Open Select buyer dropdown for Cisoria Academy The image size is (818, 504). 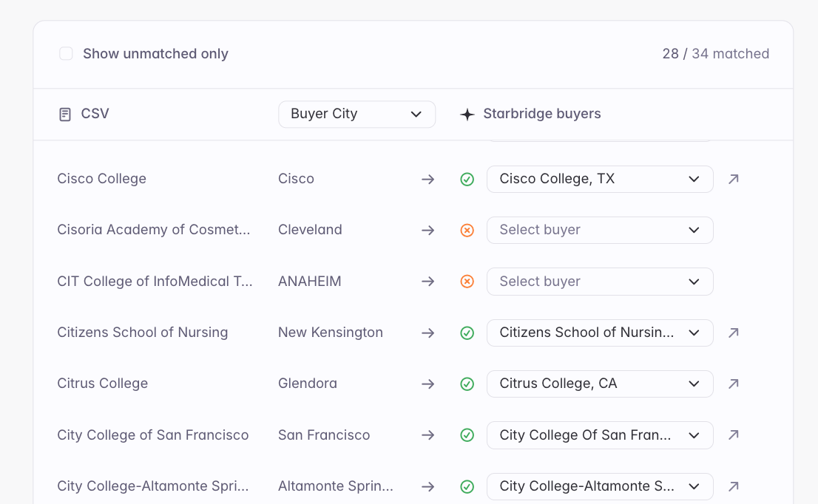(600, 230)
